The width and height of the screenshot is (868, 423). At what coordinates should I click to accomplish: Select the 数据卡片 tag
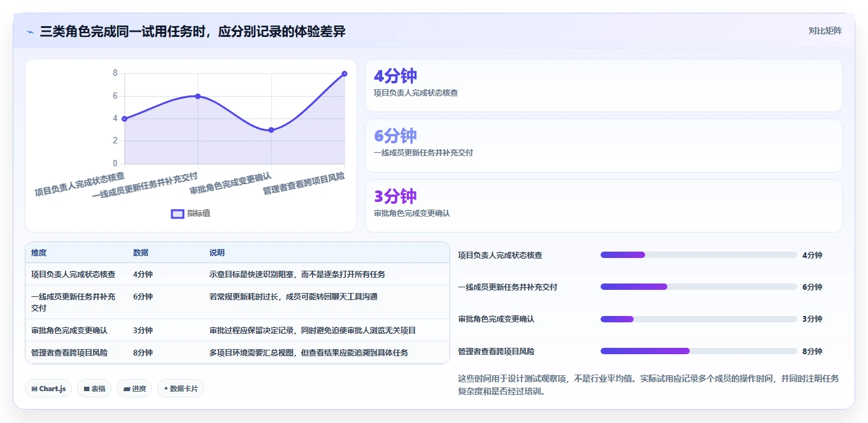point(181,389)
